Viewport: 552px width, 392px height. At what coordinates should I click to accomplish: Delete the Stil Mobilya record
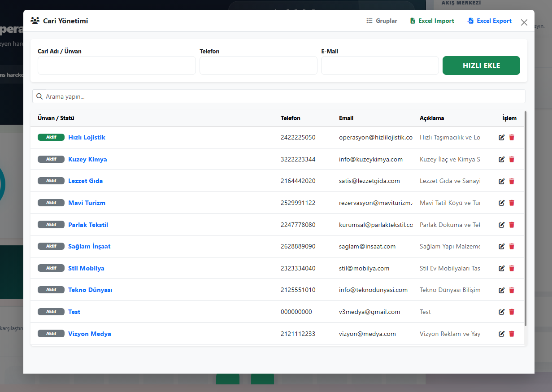point(512,268)
